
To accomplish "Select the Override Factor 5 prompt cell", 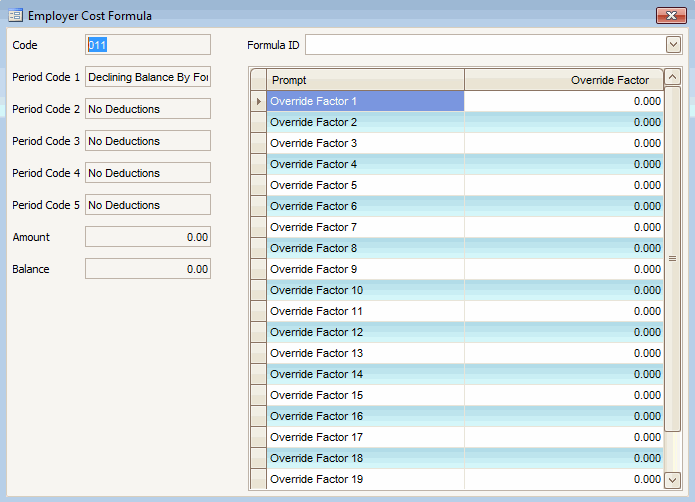I will (x=365, y=185).
